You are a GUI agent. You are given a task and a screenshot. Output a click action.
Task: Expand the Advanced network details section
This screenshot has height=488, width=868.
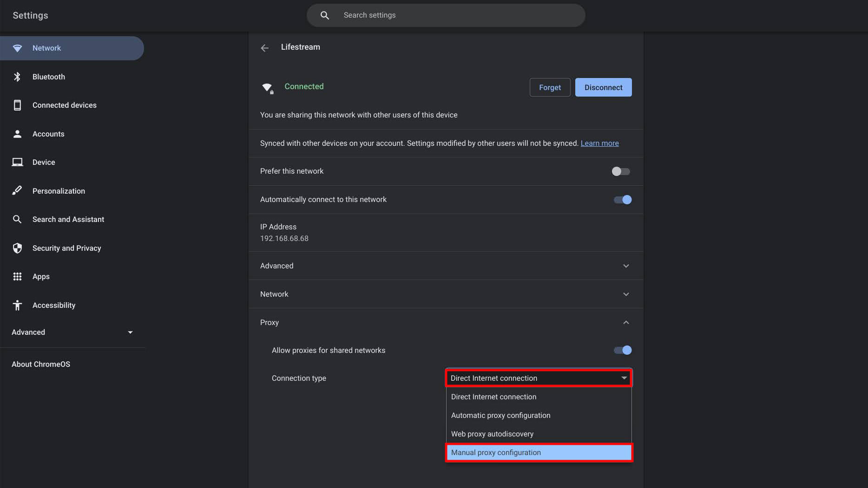click(626, 266)
